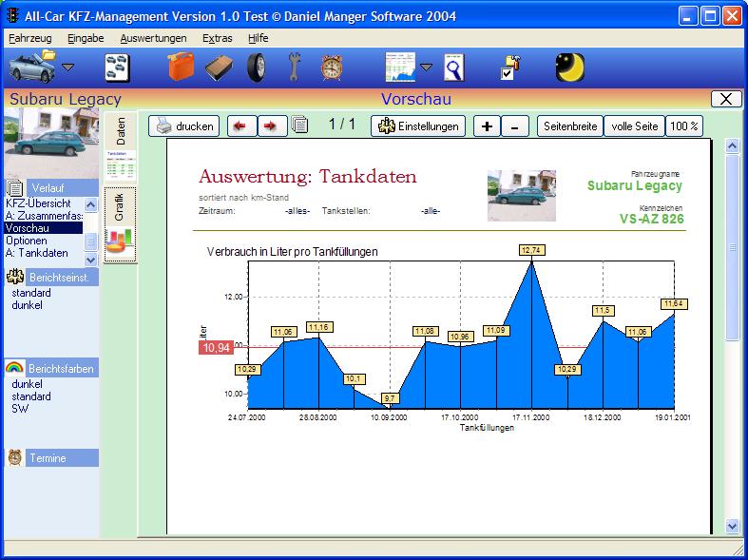Click car photo in report header
The width and height of the screenshot is (748, 560).
[x=522, y=196]
